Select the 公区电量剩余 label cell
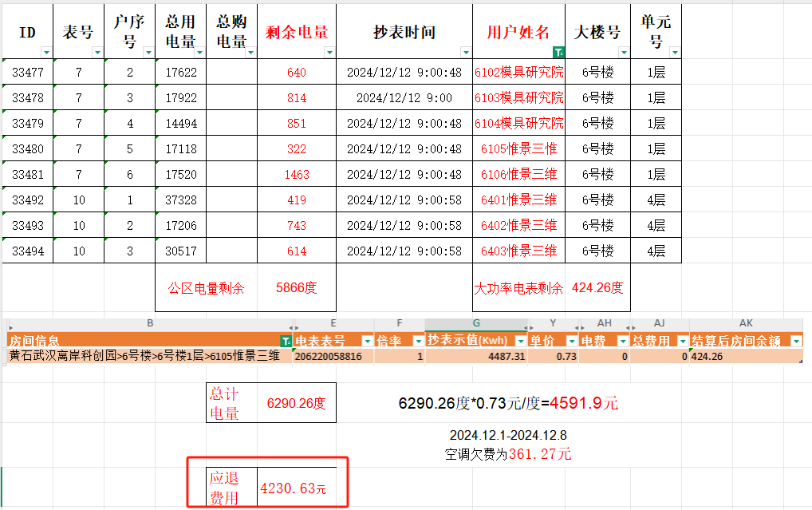812x510 pixels. 206,288
